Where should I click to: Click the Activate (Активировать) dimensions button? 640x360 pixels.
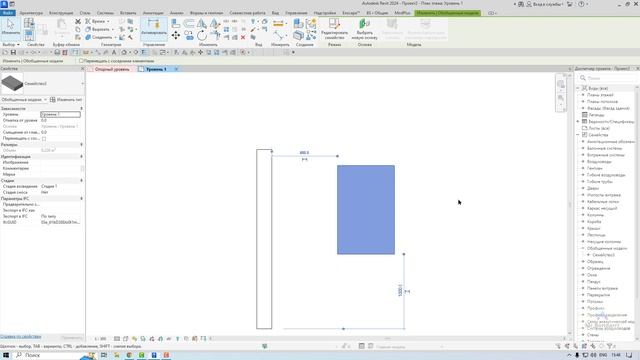click(154, 28)
